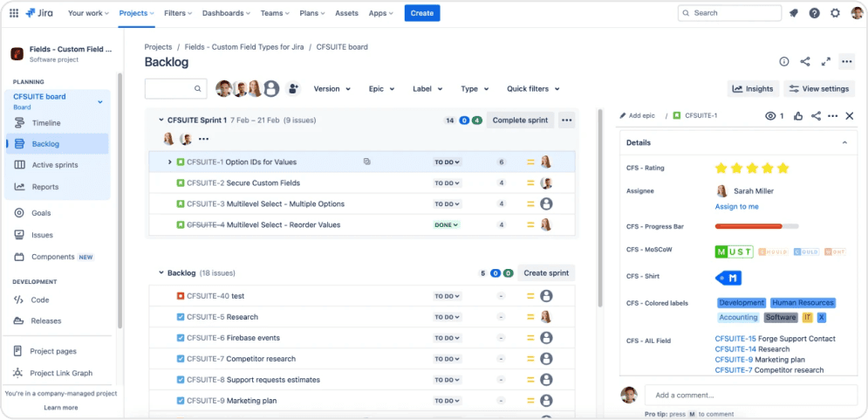Viewport: 868px width, 420px height.
Task: Open the Dashboards menu
Action: click(x=226, y=13)
